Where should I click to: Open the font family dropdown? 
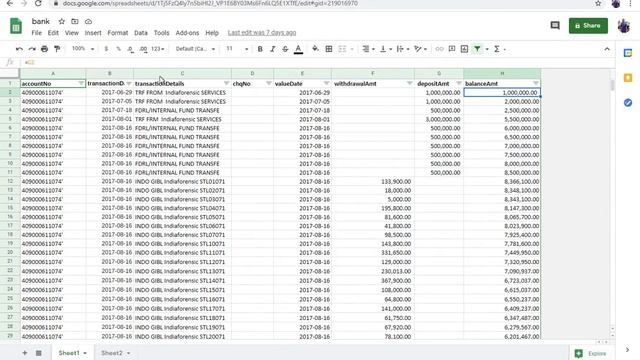click(195, 49)
